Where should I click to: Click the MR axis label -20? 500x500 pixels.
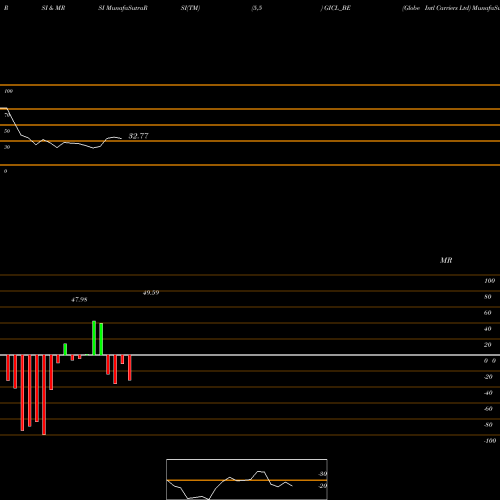(x=488, y=377)
